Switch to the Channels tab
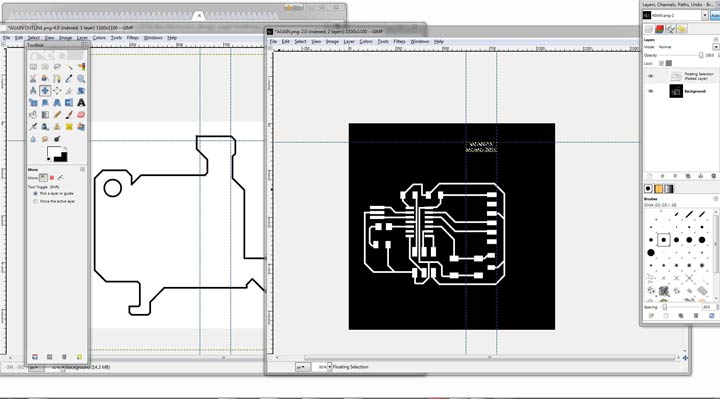The width and height of the screenshot is (720, 399). click(x=660, y=29)
